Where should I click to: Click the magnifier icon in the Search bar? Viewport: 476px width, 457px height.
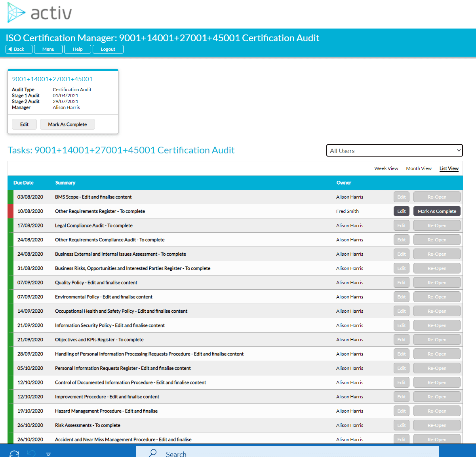pos(152,453)
